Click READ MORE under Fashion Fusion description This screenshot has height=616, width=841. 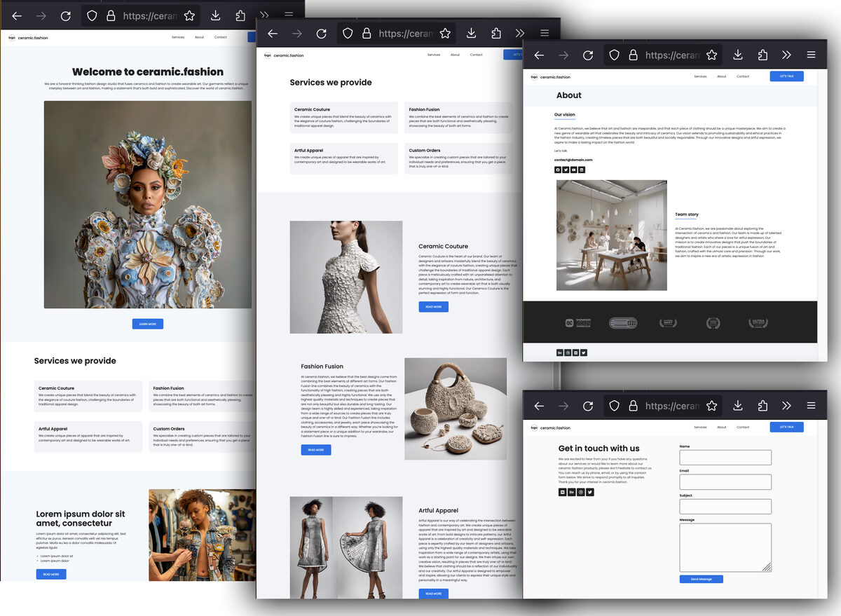[x=316, y=450]
